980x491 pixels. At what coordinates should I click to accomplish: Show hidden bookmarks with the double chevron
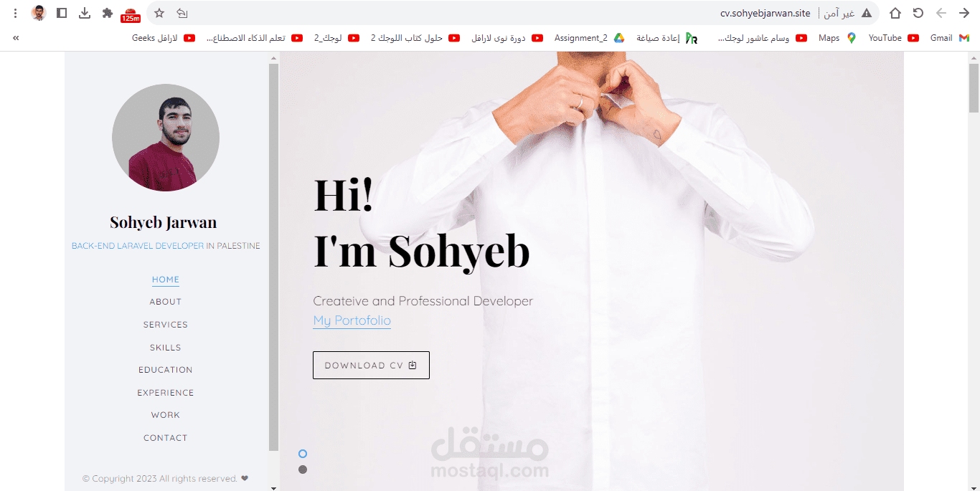(x=16, y=38)
